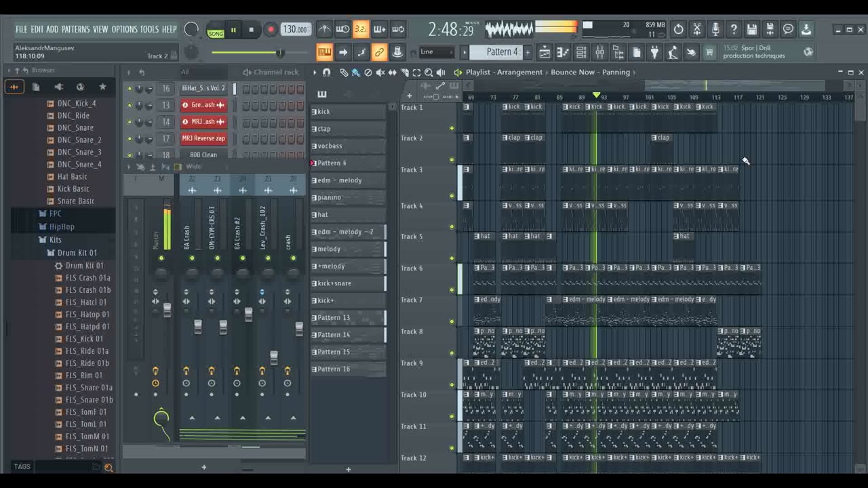Open the Browser options arrow
The height and width of the screenshot is (488, 868).
click(8, 70)
